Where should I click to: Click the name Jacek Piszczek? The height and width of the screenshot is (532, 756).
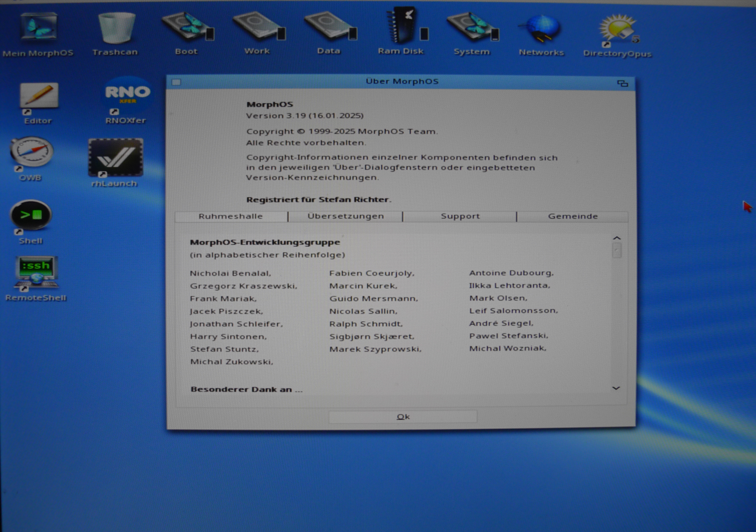[226, 312]
